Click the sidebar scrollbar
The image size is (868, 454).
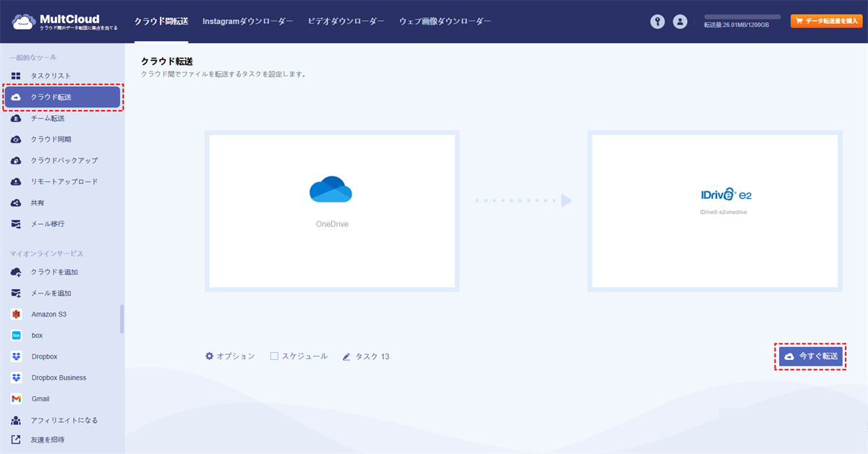[122, 319]
